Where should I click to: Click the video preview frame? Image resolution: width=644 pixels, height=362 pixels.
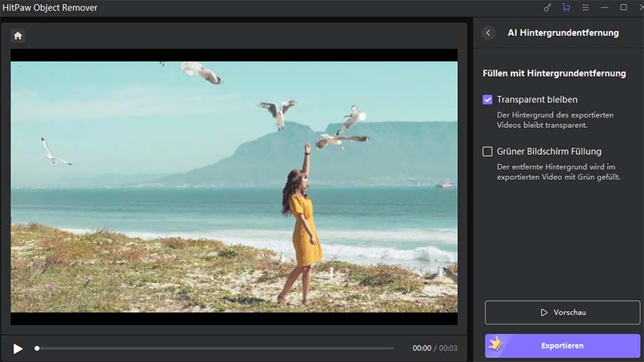click(x=234, y=187)
